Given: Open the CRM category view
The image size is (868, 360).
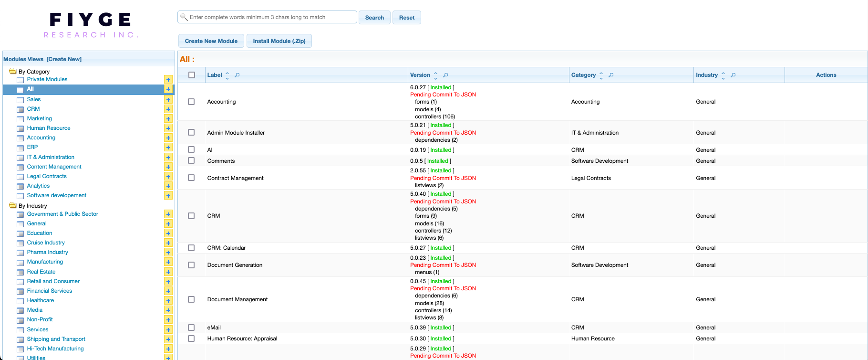Looking at the screenshot, I should coord(33,109).
